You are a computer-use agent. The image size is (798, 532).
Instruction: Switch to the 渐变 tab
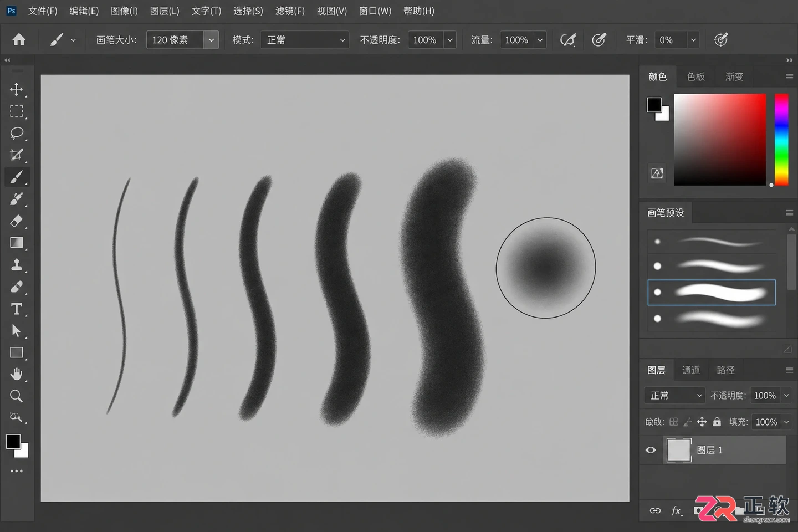pyautogui.click(x=734, y=76)
